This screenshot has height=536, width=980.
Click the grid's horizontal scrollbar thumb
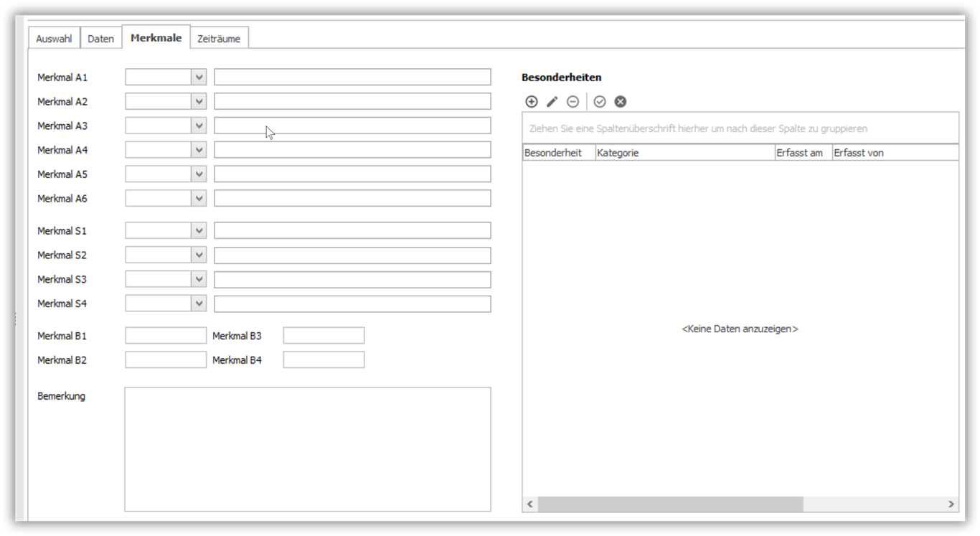[x=671, y=504]
